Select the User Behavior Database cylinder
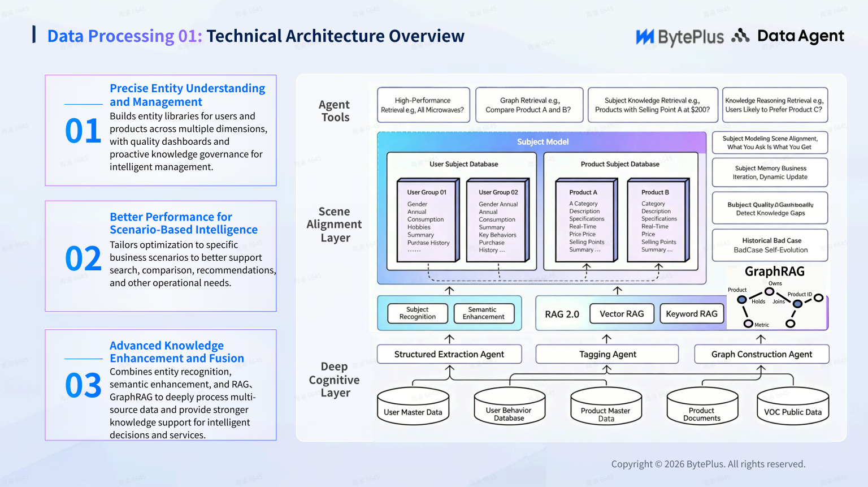 tap(509, 406)
